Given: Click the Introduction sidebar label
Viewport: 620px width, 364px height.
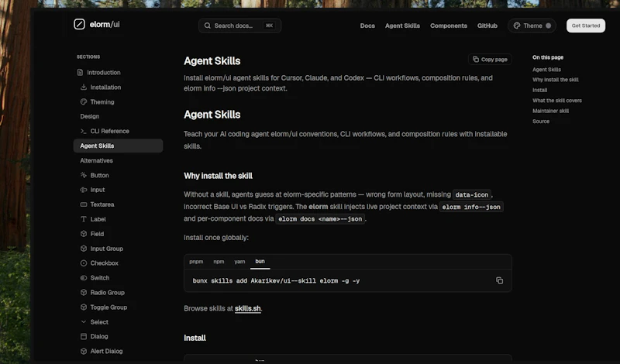Looking at the screenshot, I should 104,72.
